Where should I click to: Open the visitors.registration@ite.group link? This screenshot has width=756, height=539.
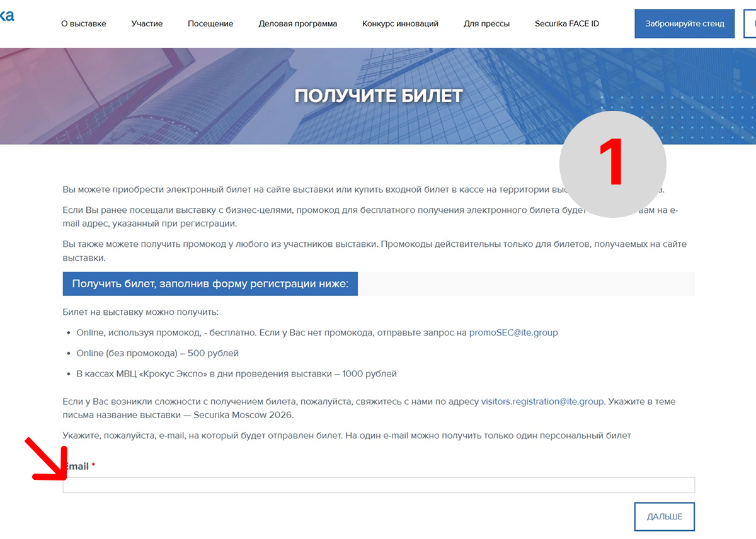(542, 401)
